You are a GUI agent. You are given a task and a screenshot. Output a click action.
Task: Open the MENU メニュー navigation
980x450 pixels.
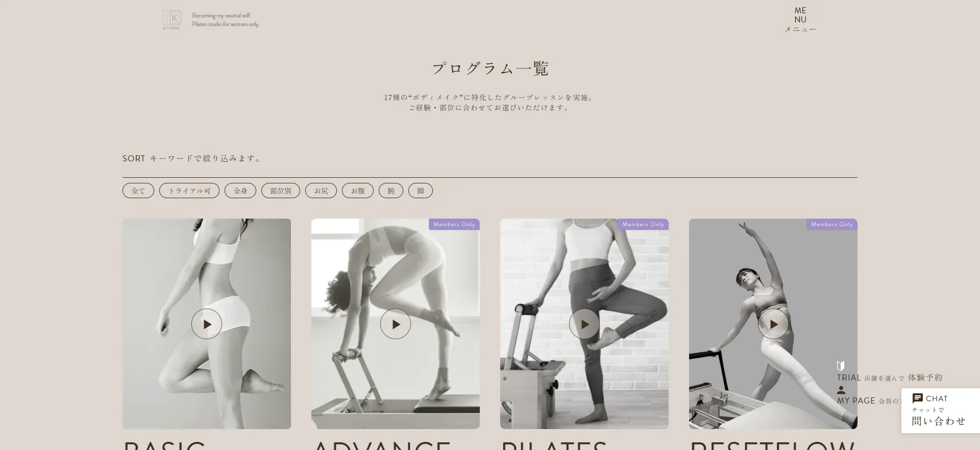[x=800, y=20]
